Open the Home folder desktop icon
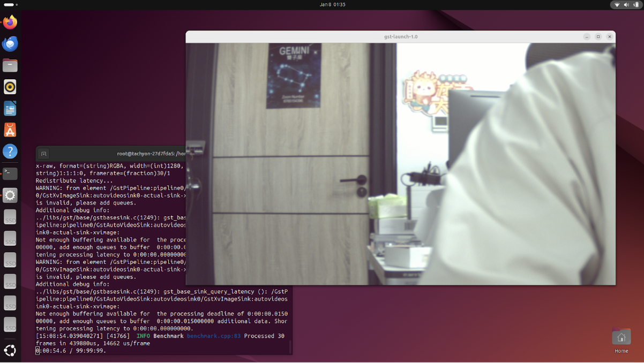644x363 pixels. (621, 338)
